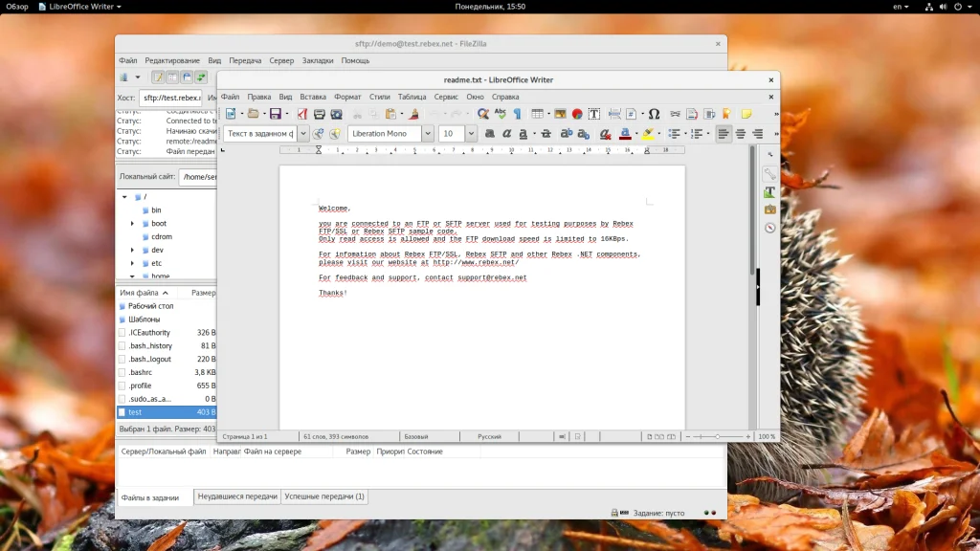Click the Print icon in Writer toolbar
This screenshot has height=551, width=980.
(x=320, y=115)
